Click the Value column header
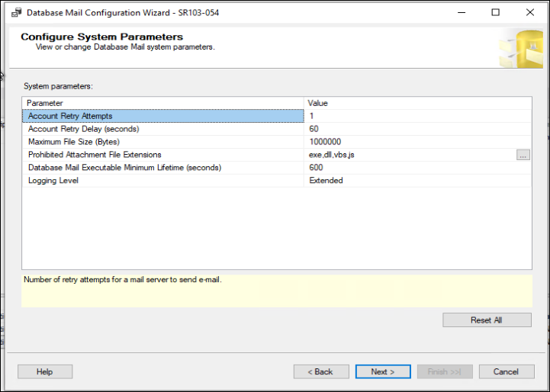The image size is (550, 392). pos(418,103)
